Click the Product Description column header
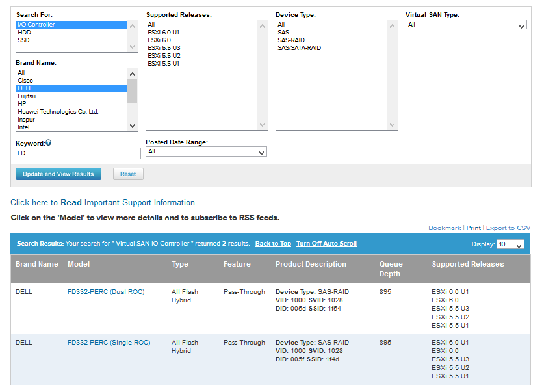 click(x=311, y=264)
